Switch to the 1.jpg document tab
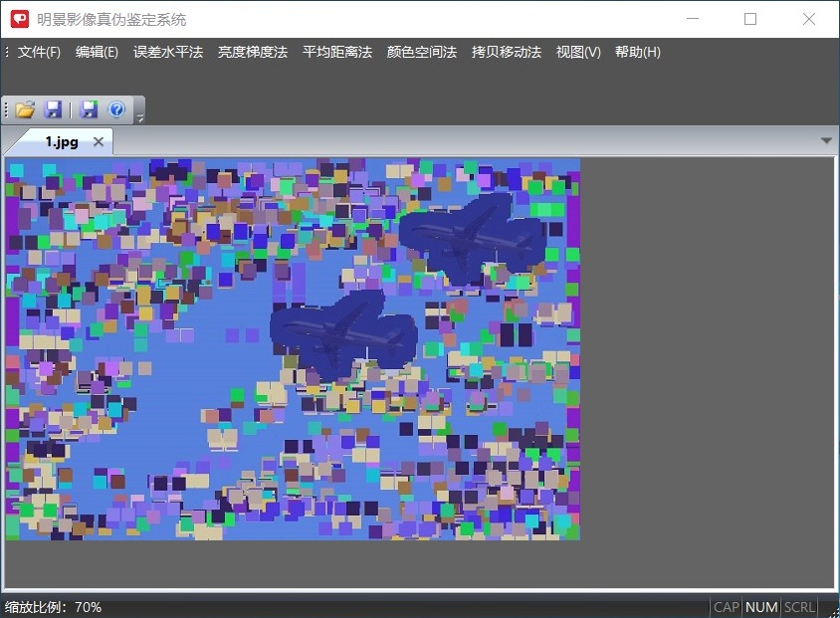Viewport: 840px width, 618px height. pyautogui.click(x=61, y=142)
